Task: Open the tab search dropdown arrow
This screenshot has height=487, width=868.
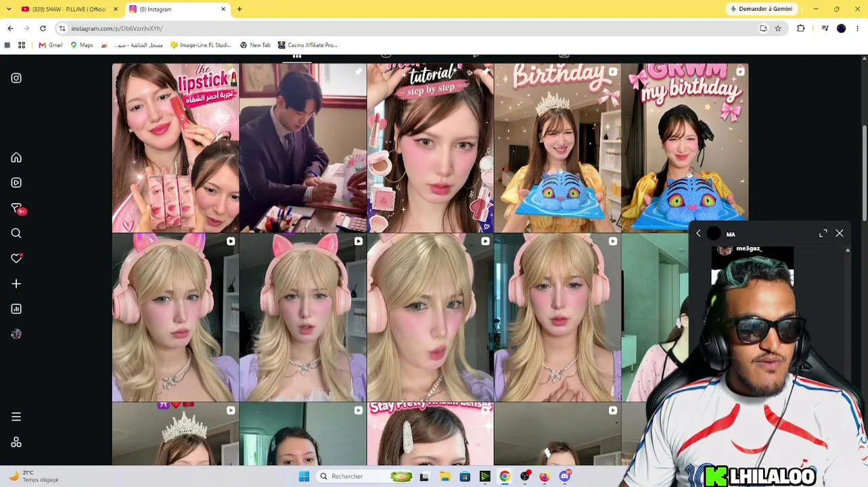Action: (x=9, y=9)
